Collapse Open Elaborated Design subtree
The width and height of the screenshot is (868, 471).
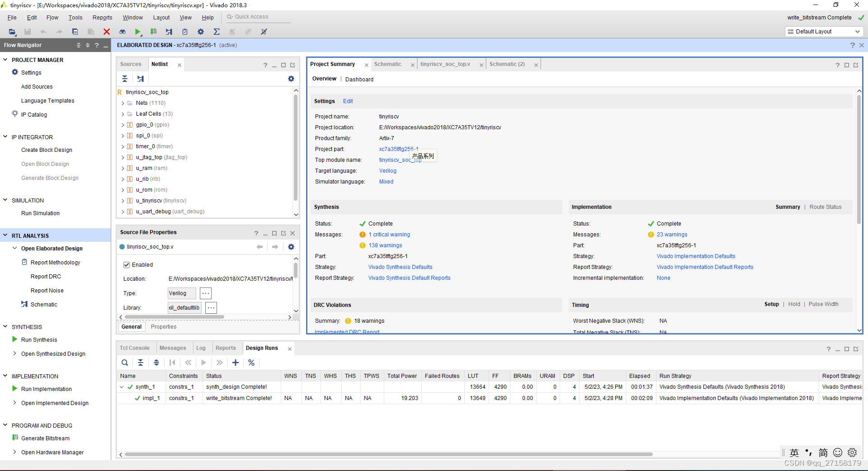[15, 248]
